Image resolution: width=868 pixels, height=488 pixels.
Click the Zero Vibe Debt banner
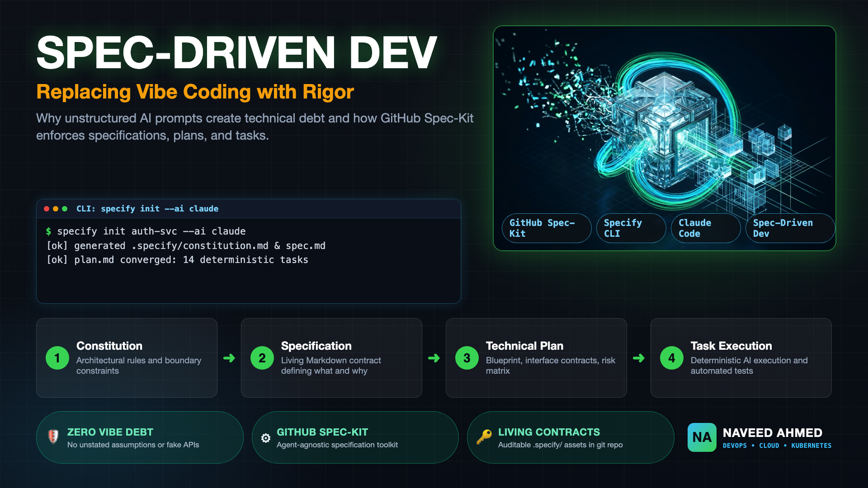point(140,437)
